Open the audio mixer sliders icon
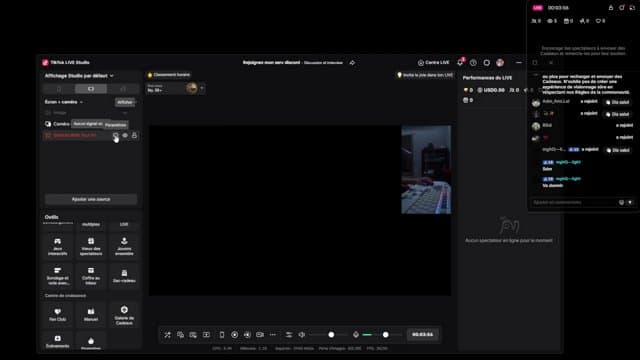Viewport: 640px width, 360px height. pyautogui.click(x=289, y=335)
